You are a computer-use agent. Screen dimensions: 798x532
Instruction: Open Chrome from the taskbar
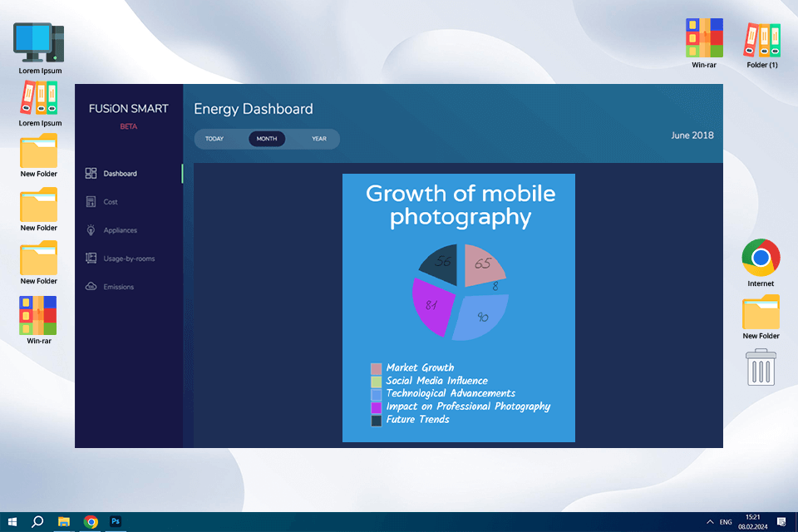coord(91,522)
